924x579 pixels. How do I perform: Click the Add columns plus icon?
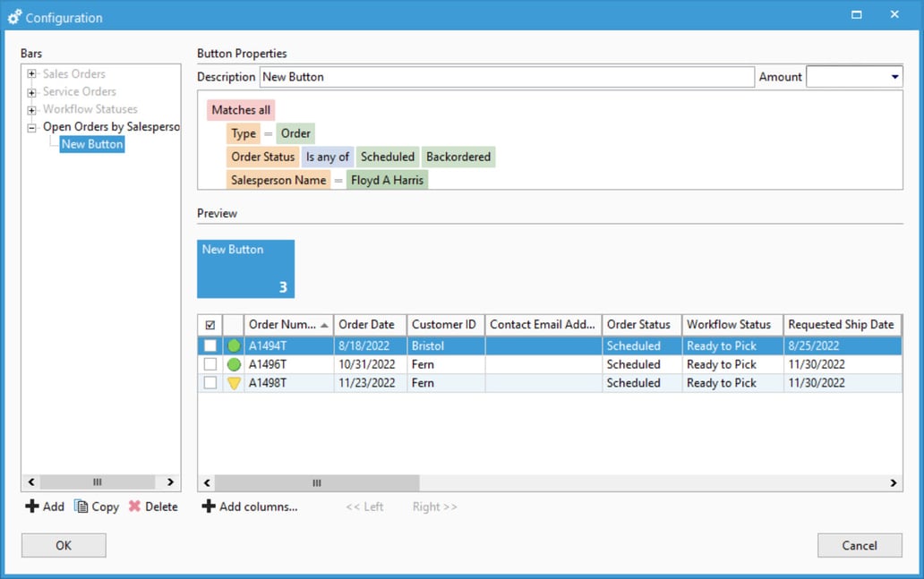point(209,507)
